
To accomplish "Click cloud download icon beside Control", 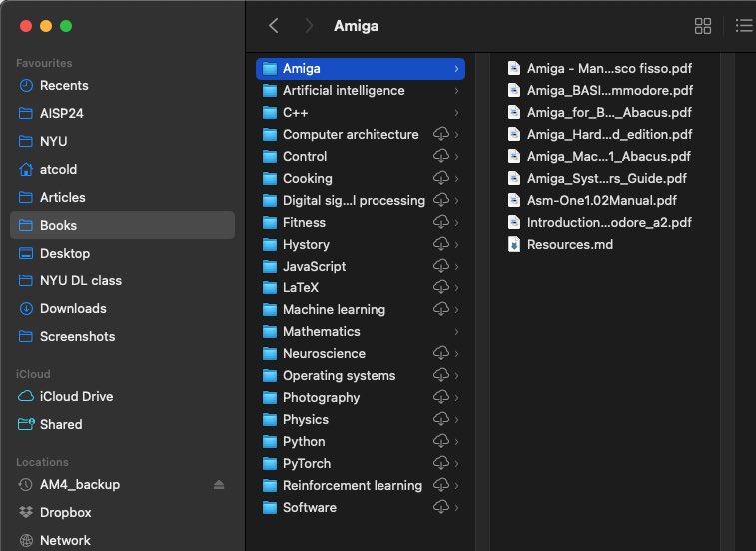I will pyautogui.click(x=441, y=156).
